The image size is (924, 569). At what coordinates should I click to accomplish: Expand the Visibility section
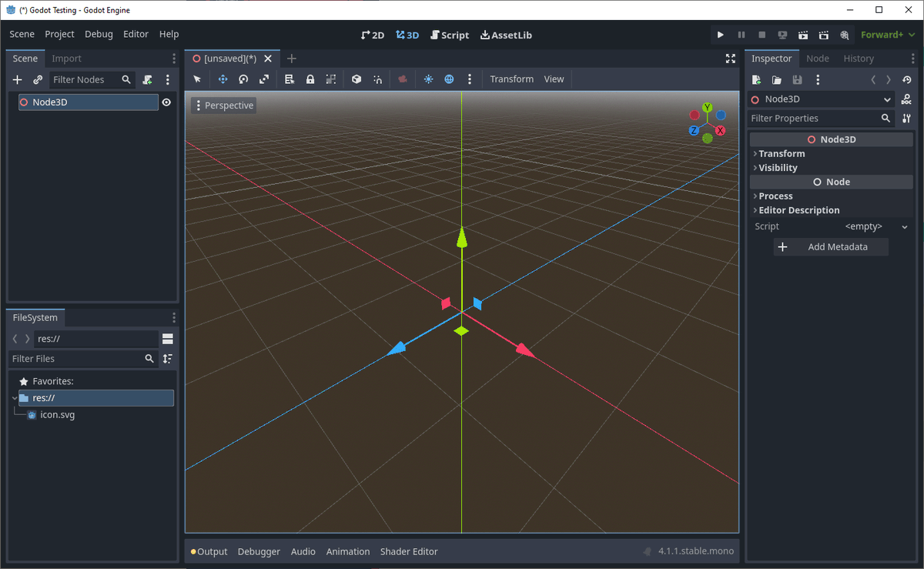[831, 168]
